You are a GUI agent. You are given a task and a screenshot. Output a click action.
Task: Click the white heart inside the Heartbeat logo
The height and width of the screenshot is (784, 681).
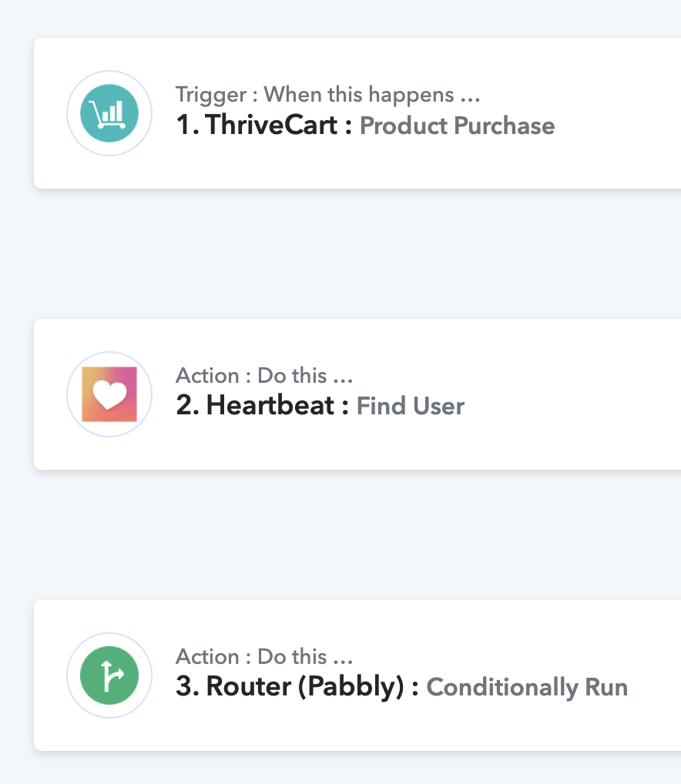pos(109,395)
